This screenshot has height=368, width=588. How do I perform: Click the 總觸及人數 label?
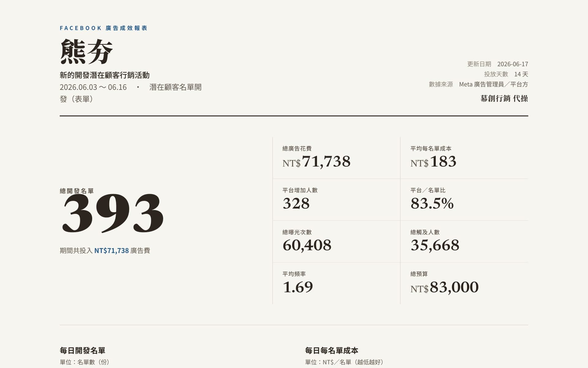coord(425,232)
